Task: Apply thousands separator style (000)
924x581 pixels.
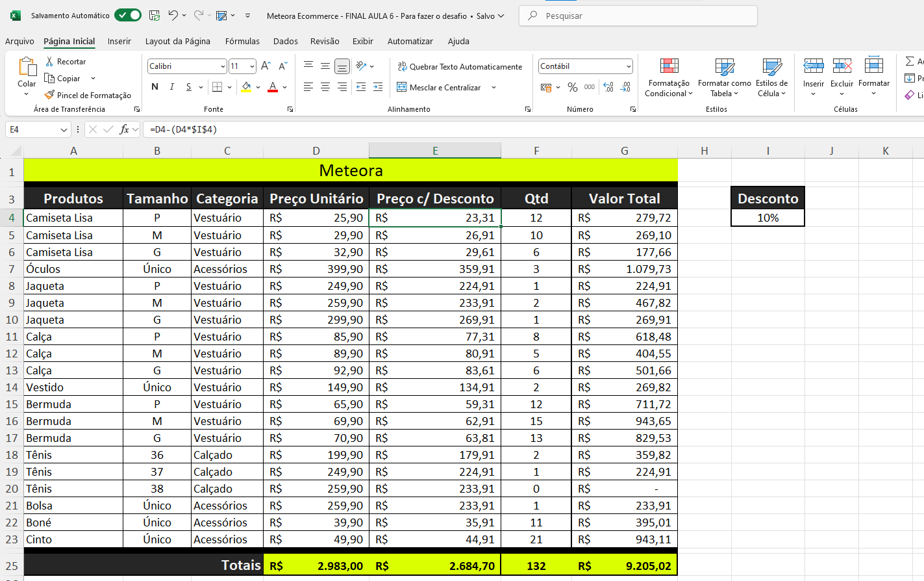Action: (x=590, y=87)
